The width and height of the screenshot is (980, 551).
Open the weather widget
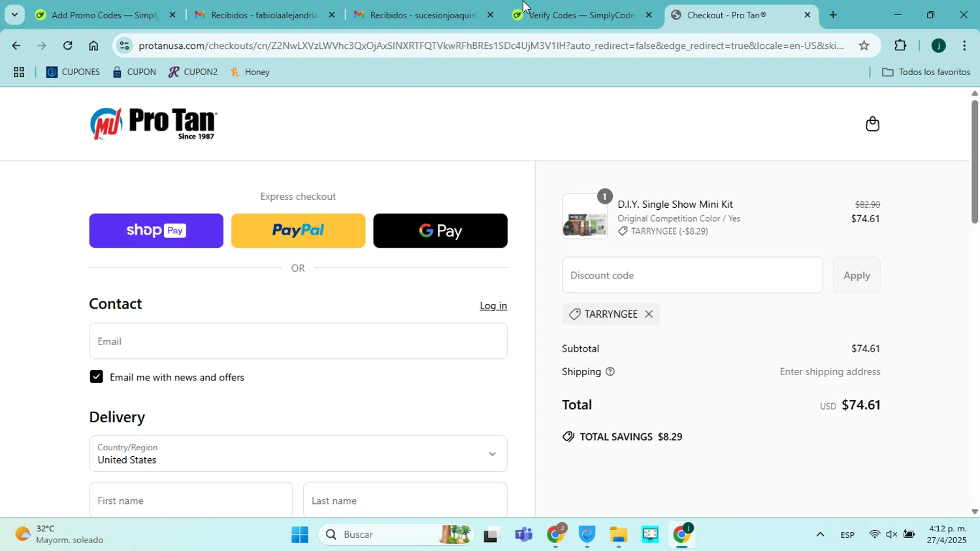pos(59,535)
